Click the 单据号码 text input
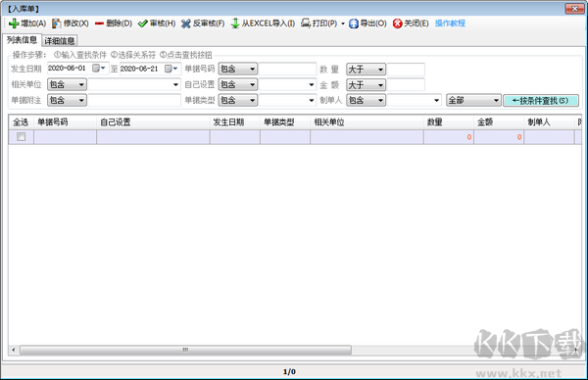 (287, 69)
